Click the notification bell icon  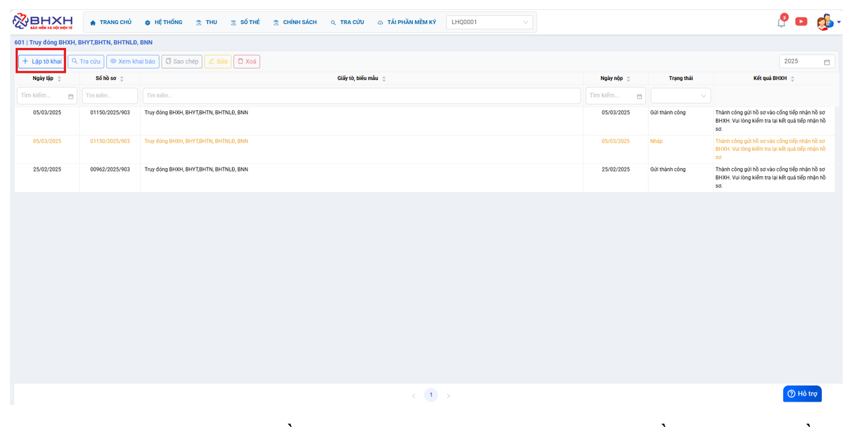pyautogui.click(x=781, y=22)
